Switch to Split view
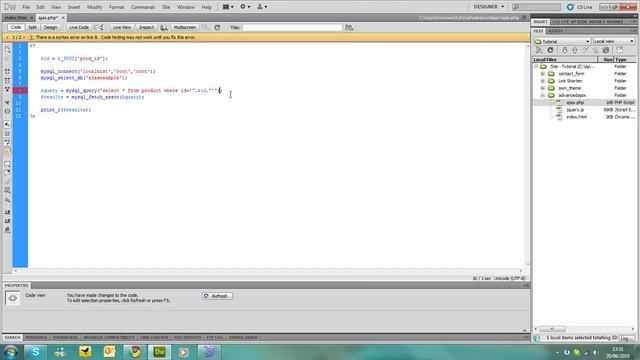 coord(32,27)
